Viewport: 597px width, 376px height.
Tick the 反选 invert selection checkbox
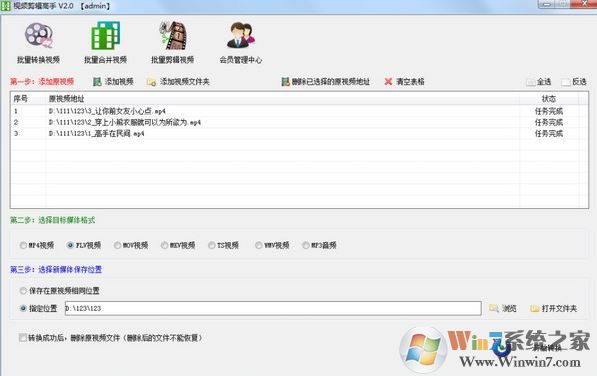point(566,82)
